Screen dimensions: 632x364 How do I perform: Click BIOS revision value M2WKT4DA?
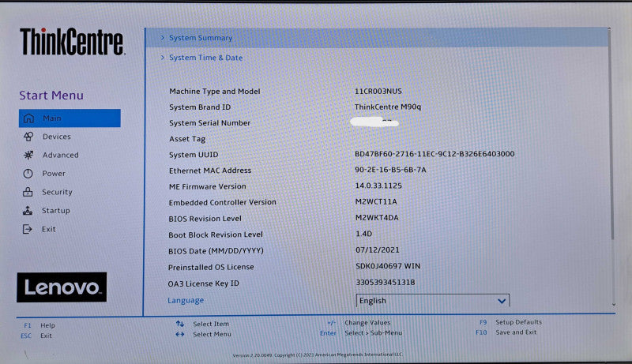[377, 217]
